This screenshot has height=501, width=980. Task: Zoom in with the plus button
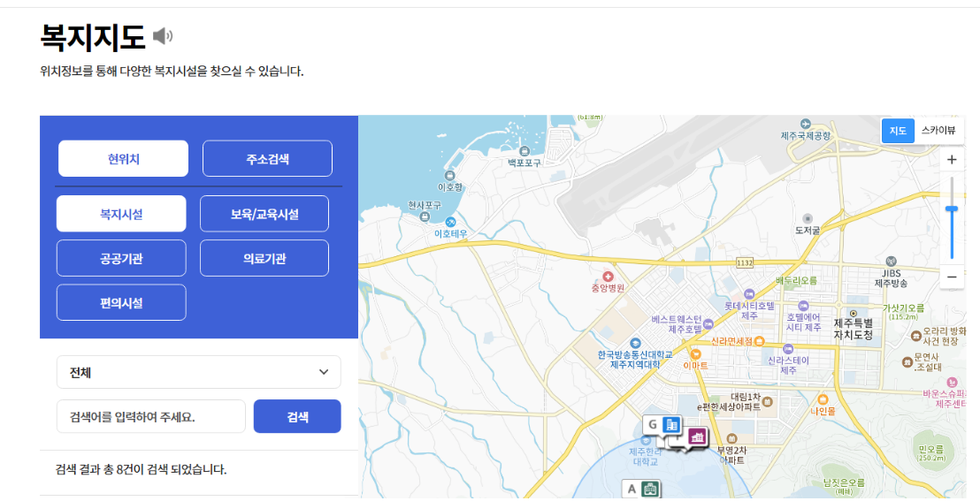952,159
